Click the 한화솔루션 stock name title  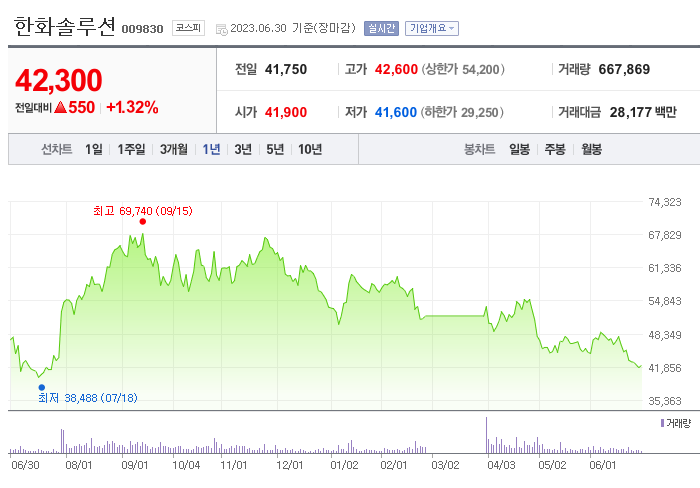click(65, 26)
